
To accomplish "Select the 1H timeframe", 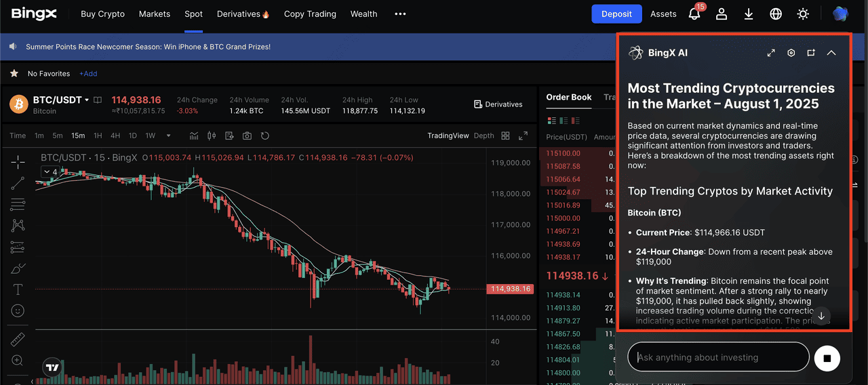I will [x=98, y=136].
